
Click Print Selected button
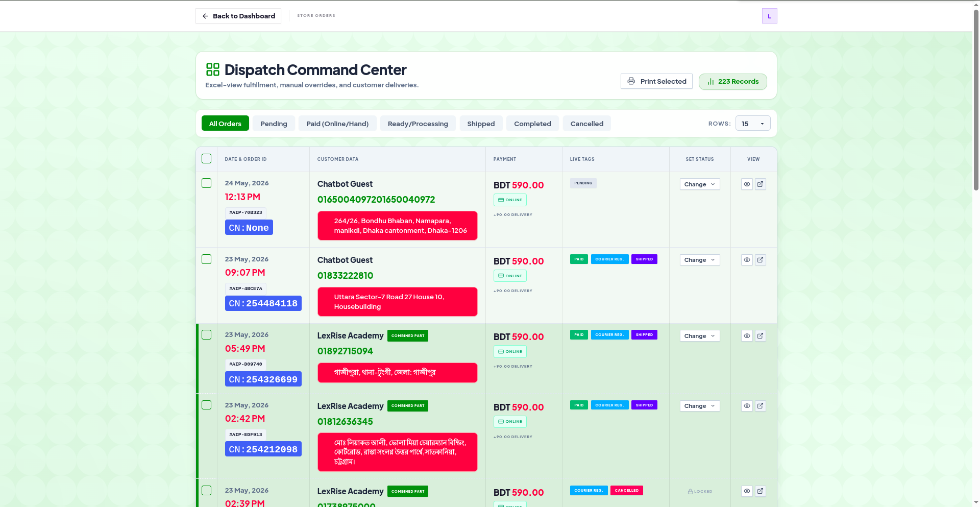point(656,81)
